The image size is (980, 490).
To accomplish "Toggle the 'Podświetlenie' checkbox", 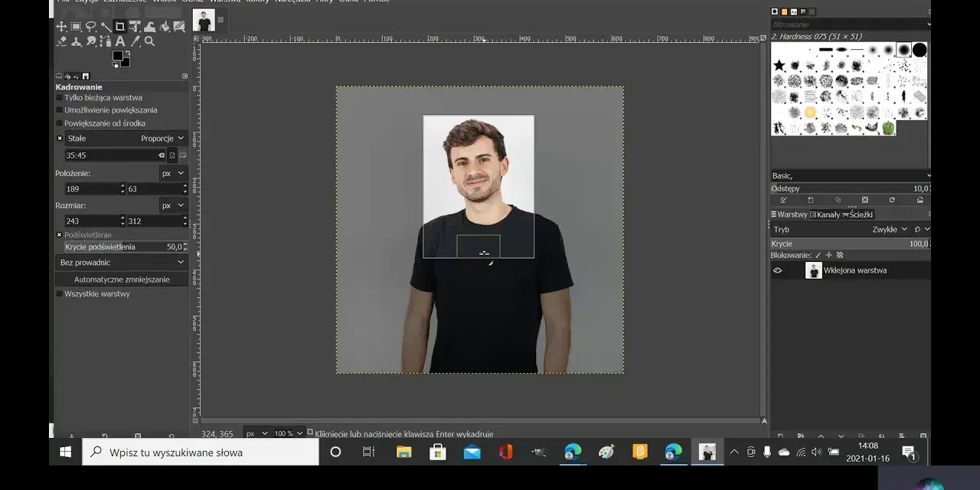I will click(60, 235).
